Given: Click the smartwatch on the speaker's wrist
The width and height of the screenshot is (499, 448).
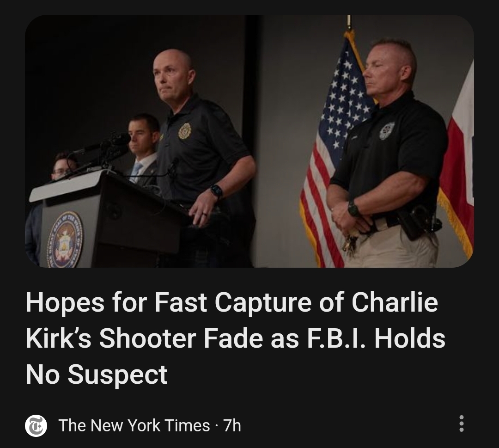Looking at the screenshot, I should tap(217, 192).
